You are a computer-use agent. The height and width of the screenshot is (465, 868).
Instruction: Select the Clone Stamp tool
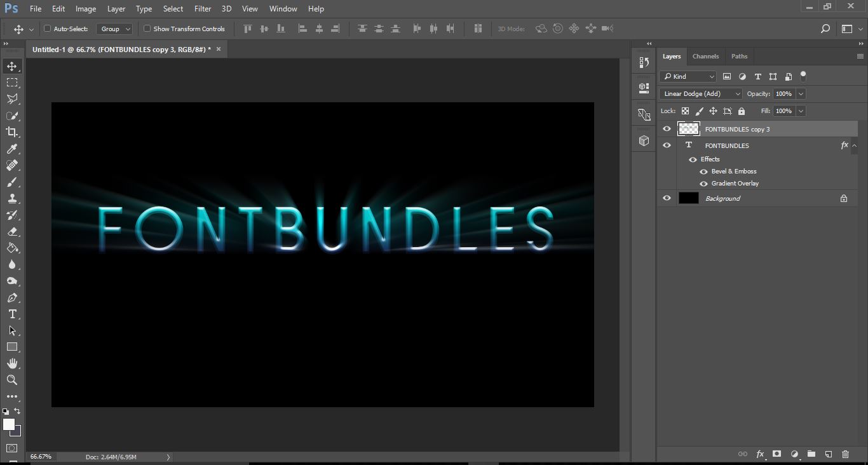(12, 198)
